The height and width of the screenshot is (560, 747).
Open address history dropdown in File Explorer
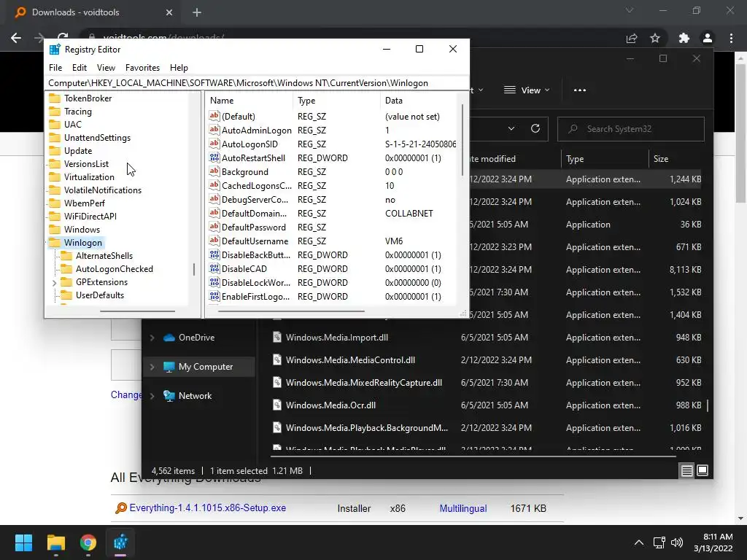pyautogui.click(x=511, y=128)
